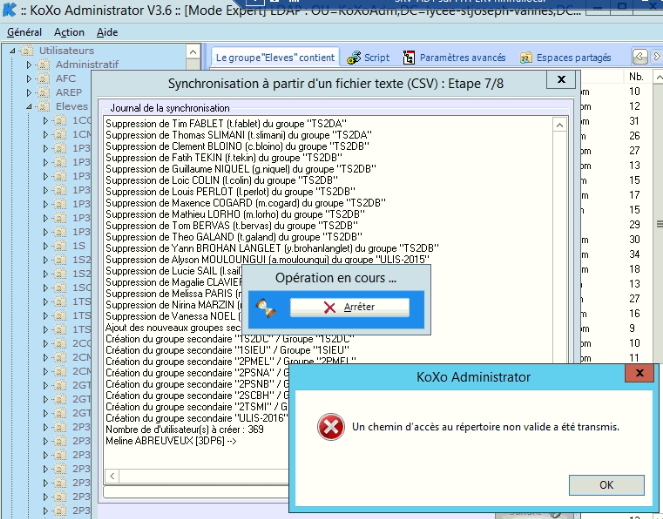Expand the 1S group node
Image resolution: width=663 pixels, height=519 pixels.
tap(45, 246)
